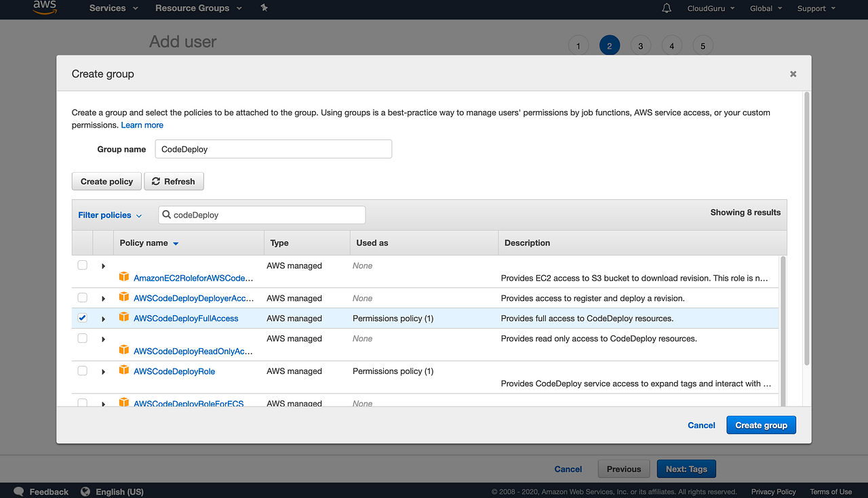
Task: Open the notifications bell
Action: (x=666, y=9)
